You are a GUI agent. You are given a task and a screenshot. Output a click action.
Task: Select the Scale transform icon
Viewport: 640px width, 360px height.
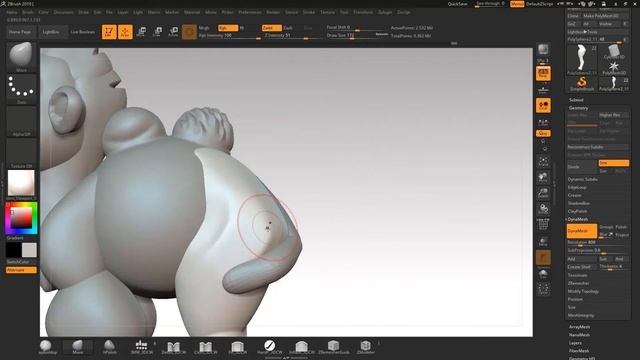[x=157, y=32]
